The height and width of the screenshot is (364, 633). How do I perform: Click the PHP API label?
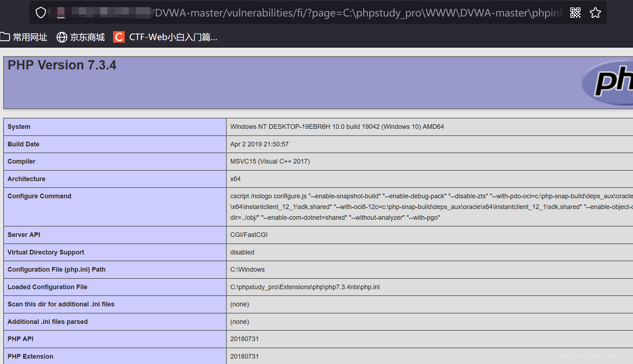tap(20, 339)
